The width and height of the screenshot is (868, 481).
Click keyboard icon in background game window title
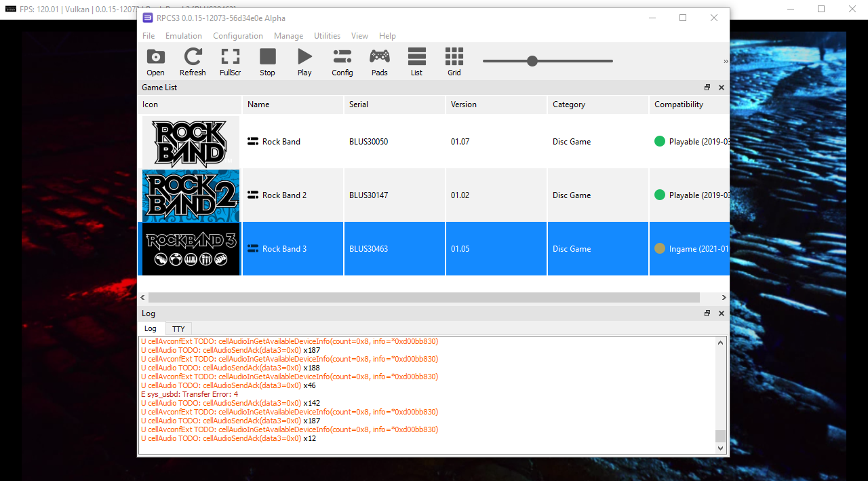tap(11, 9)
